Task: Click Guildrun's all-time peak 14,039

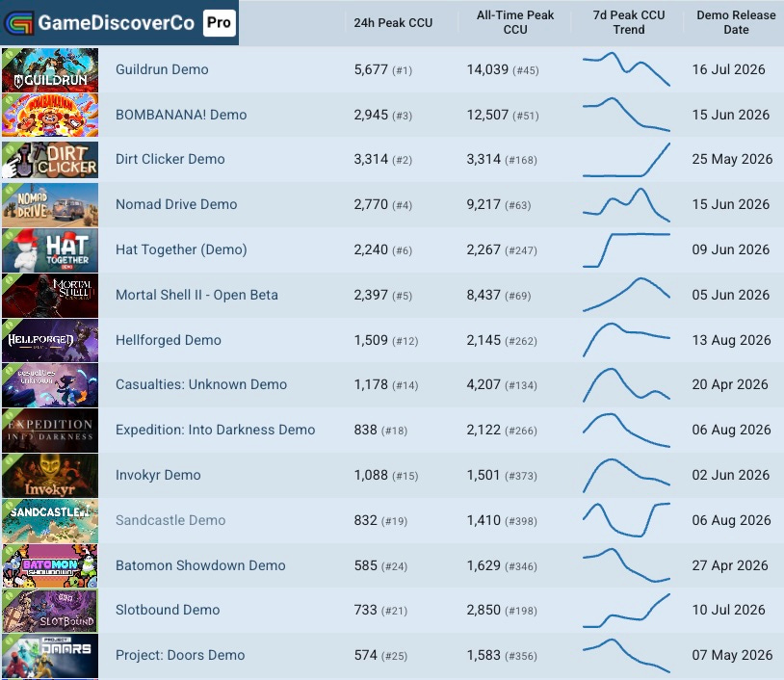Action: click(x=487, y=69)
